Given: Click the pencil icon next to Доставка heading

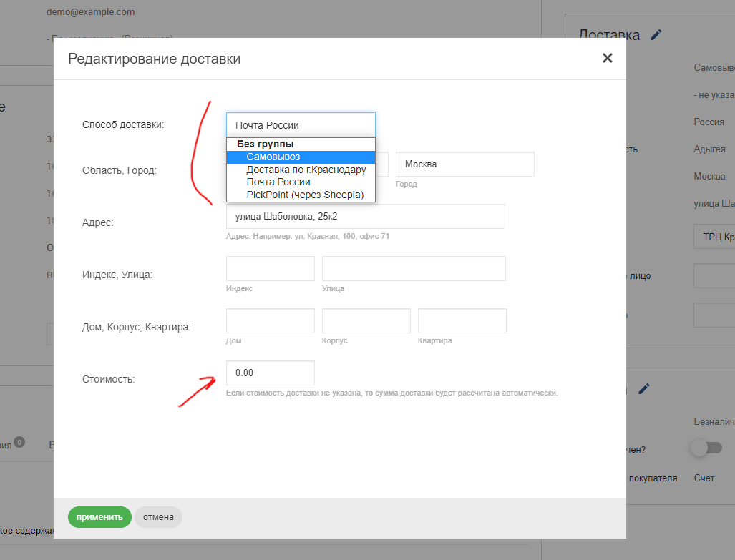Looking at the screenshot, I should pyautogui.click(x=656, y=35).
